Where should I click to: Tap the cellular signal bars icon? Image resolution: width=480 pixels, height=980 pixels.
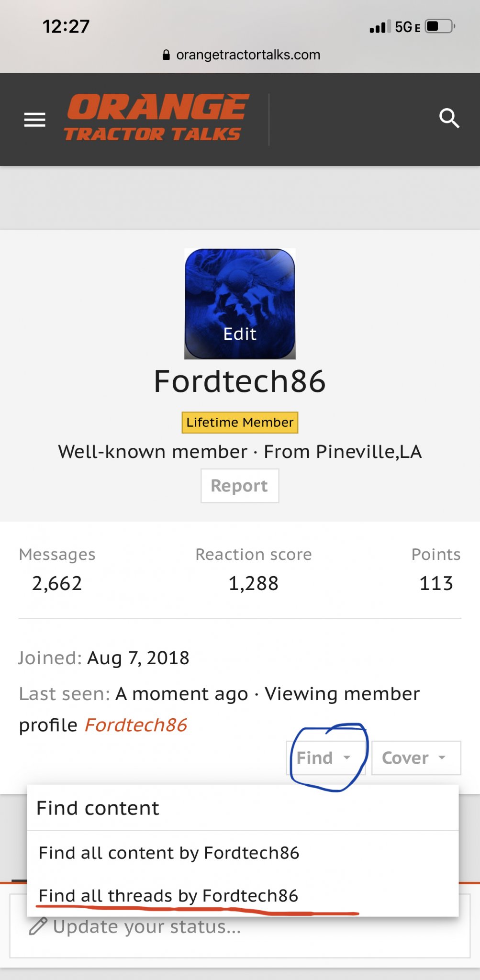[380, 27]
